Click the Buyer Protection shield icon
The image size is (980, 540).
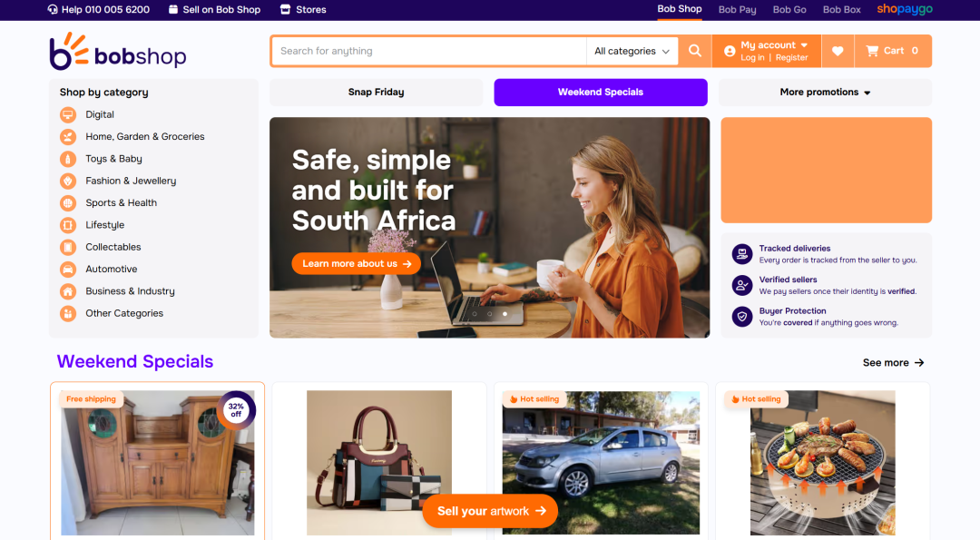742,316
